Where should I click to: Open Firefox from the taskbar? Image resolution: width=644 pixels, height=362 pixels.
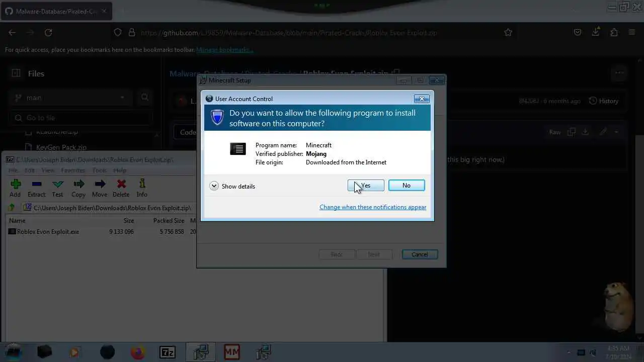138,352
